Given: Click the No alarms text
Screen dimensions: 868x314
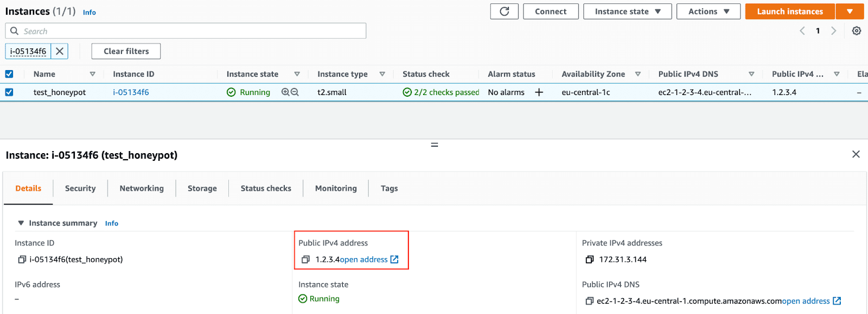Looking at the screenshot, I should pyautogui.click(x=506, y=92).
